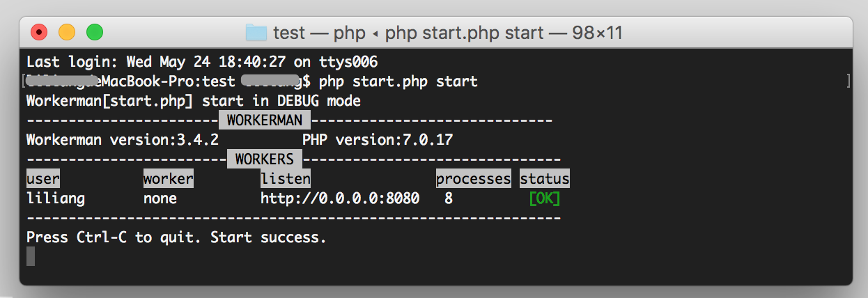
Task: Click the gray terminal cursor block
Action: 31,256
